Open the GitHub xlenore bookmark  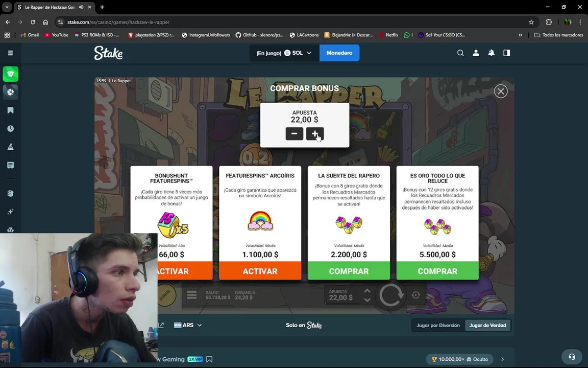tap(259, 35)
